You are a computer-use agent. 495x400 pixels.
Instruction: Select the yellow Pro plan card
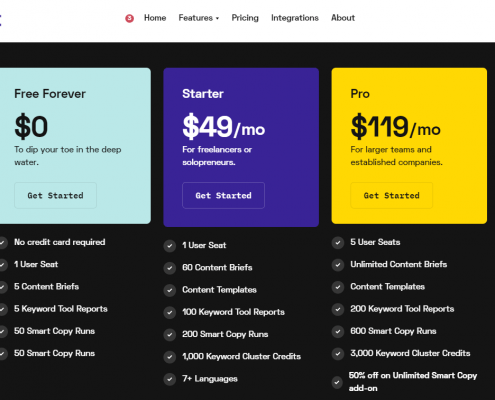409,146
